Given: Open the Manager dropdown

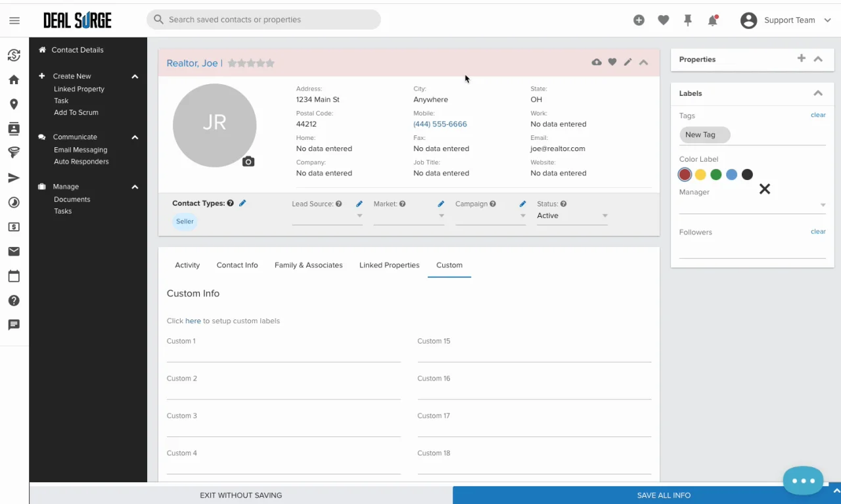Looking at the screenshot, I should coord(752,206).
